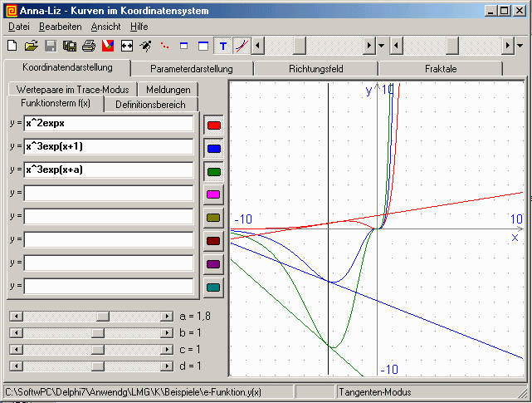Click the red dotted points toolbar icon
The width and height of the screenshot is (532, 403).
click(165, 45)
